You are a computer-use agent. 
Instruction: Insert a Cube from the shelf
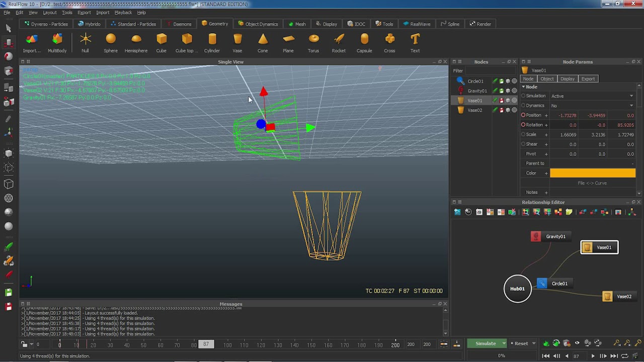click(161, 43)
